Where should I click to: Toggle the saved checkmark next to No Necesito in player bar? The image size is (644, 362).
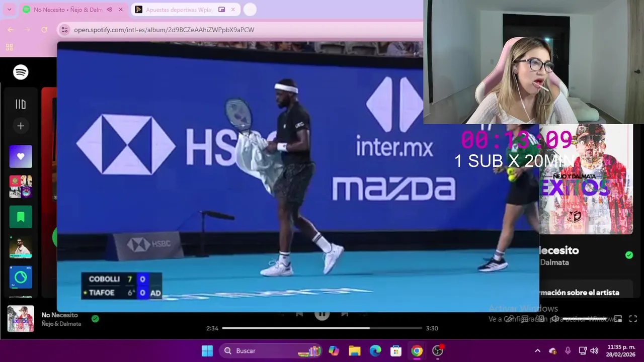tap(95, 318)
